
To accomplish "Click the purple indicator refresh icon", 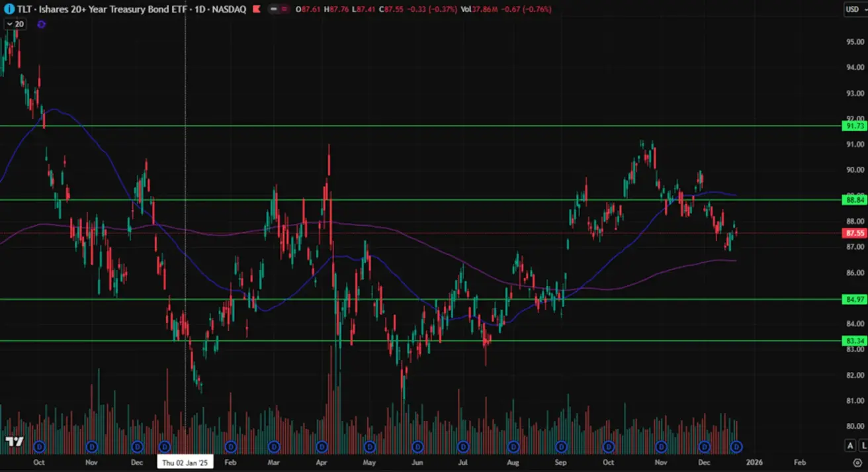I will click(x=41, y=24).
